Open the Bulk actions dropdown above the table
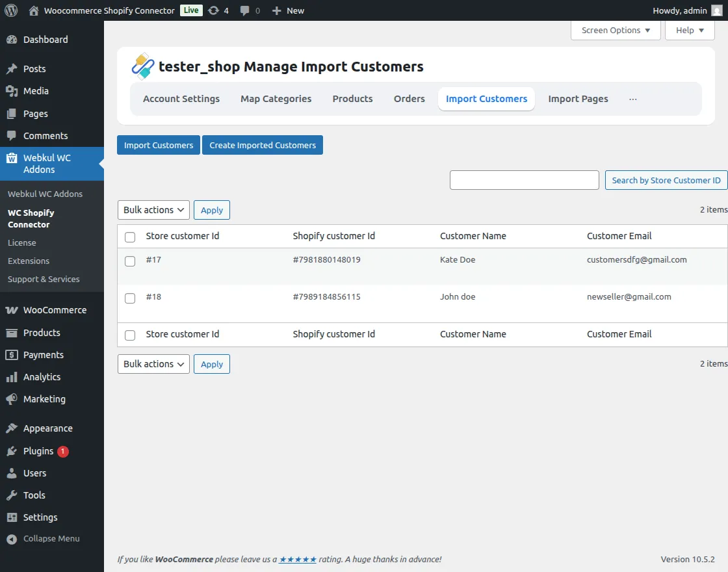The width and height of the screenshot is (728, 572). 153,209
